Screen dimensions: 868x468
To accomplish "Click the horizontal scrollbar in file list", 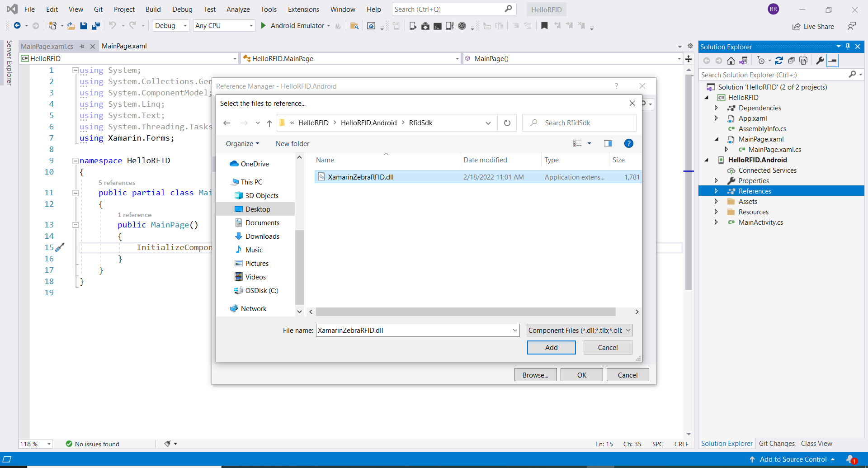I will (466, 312).
